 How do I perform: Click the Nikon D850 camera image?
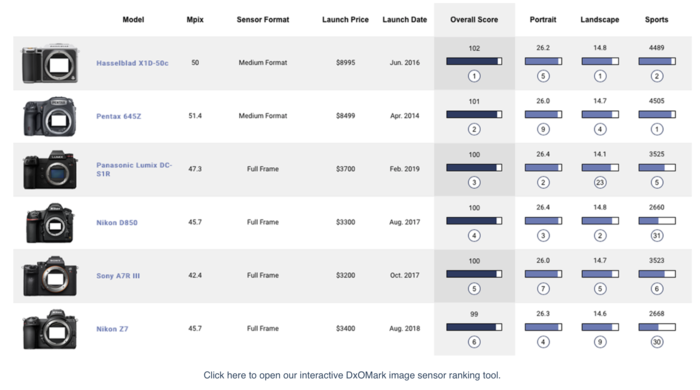coord(50,223)
